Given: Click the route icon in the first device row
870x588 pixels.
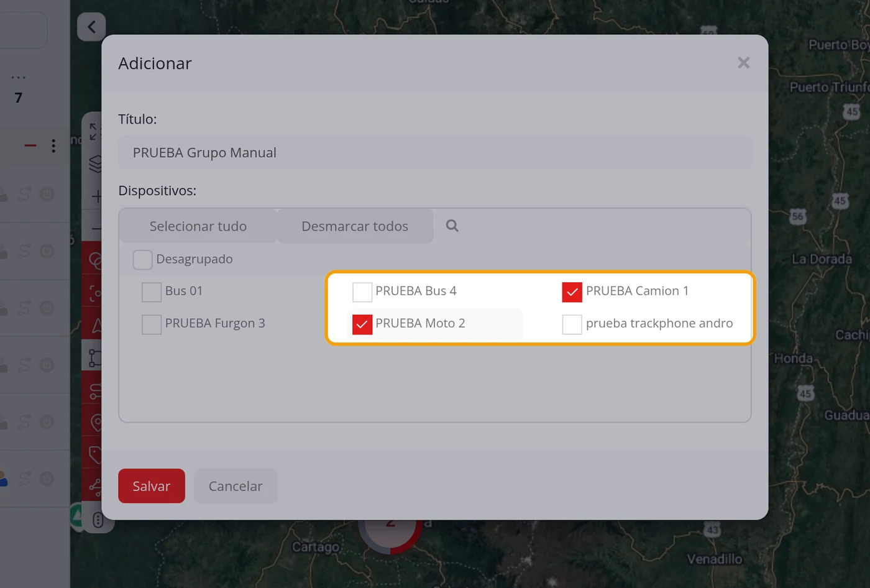Looking at the screenshot, I should pyautogui.click(x=24, y=195).
